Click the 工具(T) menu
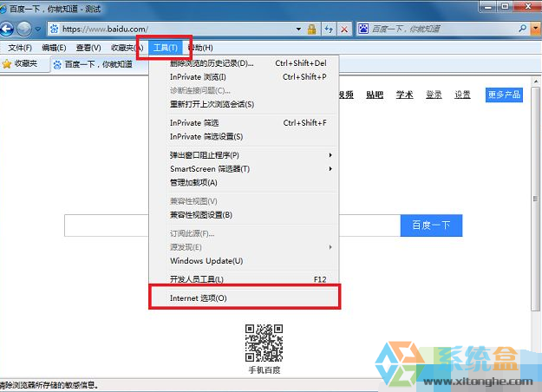 166,48
